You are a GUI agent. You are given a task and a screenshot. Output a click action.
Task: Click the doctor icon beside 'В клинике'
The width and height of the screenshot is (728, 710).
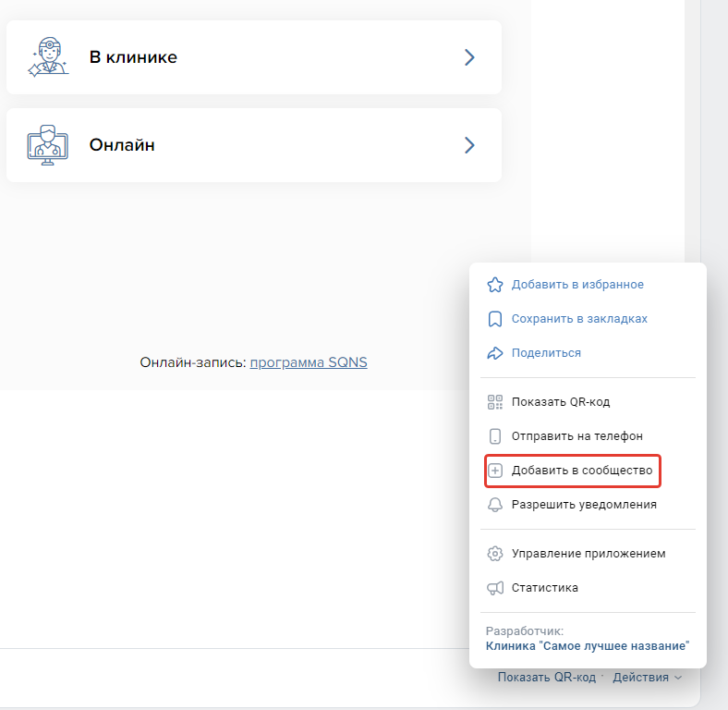click(48, 57)
